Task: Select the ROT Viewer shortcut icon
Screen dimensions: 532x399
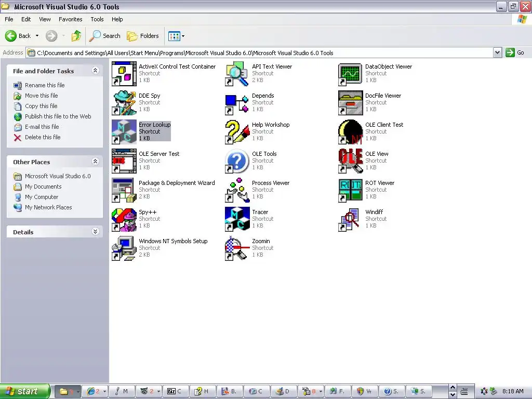Action: [x=351, y=190]
